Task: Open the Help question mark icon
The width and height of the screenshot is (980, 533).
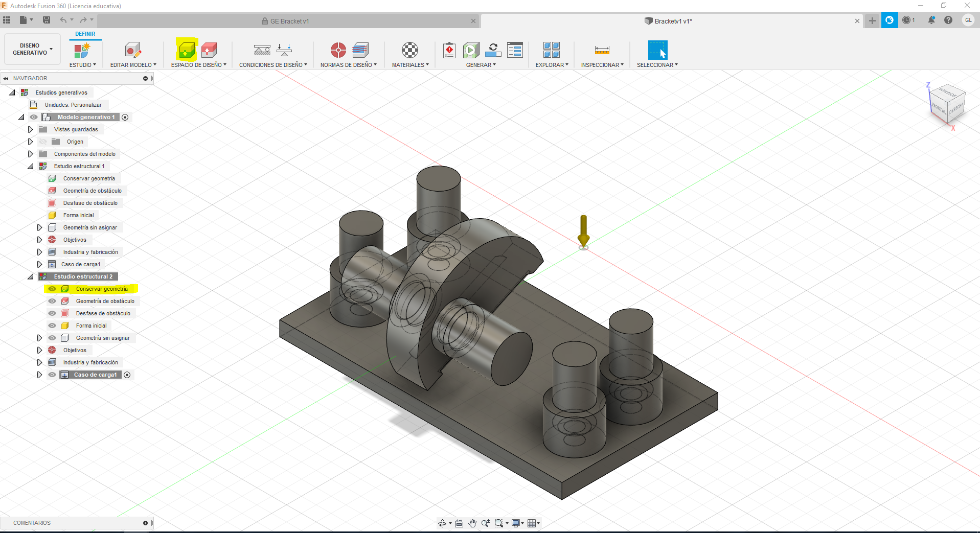Action: point(948,20)
